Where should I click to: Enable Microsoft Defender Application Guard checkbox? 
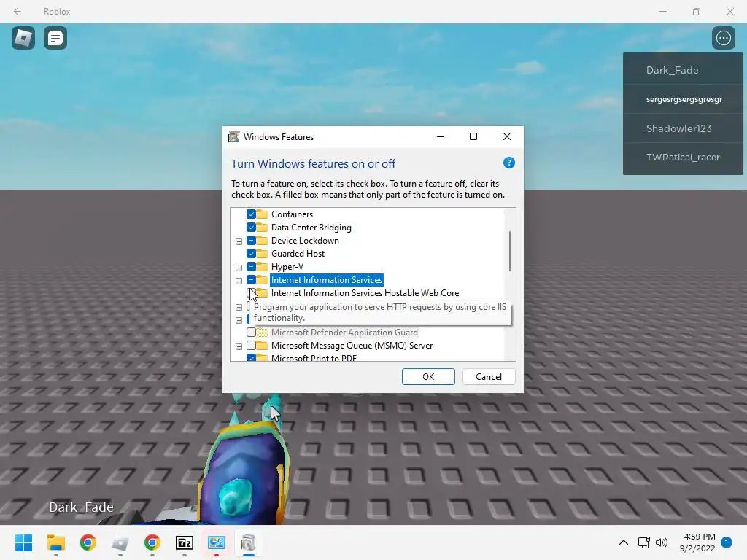click(251, 332)
